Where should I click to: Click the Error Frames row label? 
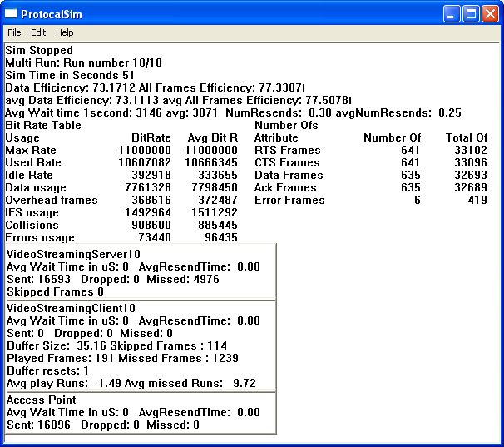tap(289, 200)
